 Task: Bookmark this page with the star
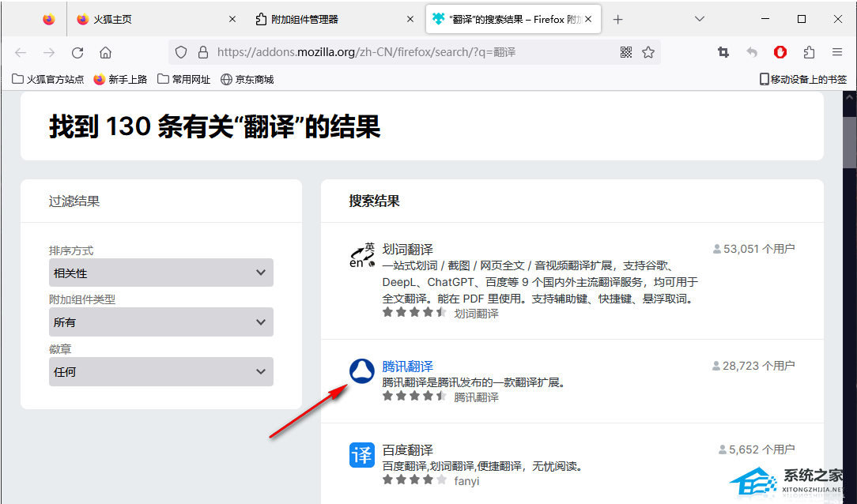[x=648, y=52]
